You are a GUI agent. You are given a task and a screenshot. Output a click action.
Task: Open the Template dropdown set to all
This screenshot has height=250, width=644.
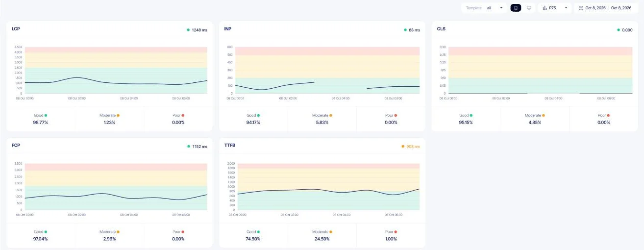(483, 8)
